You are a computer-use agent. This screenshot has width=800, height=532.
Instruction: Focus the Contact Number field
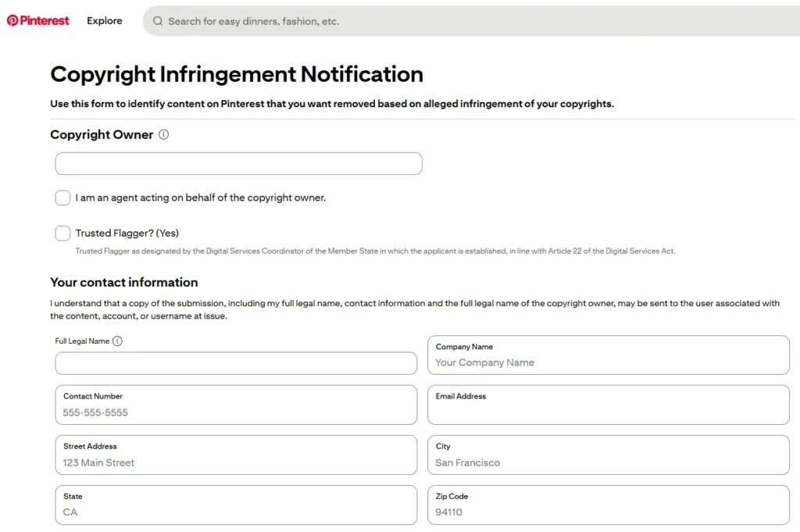click(x=236, y=405)
